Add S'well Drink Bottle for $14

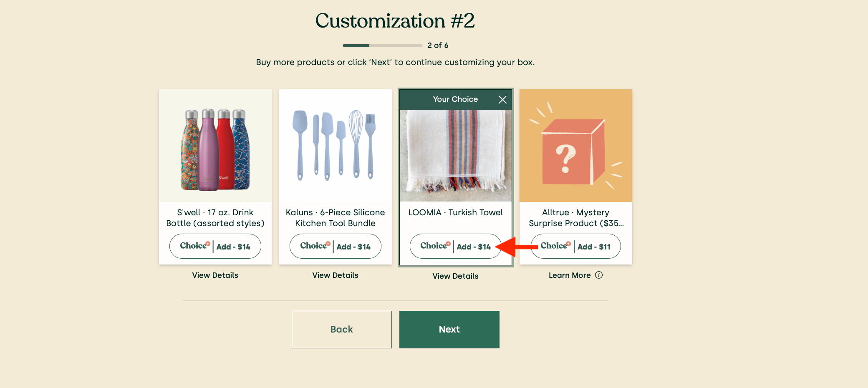[x=233, y=247]
